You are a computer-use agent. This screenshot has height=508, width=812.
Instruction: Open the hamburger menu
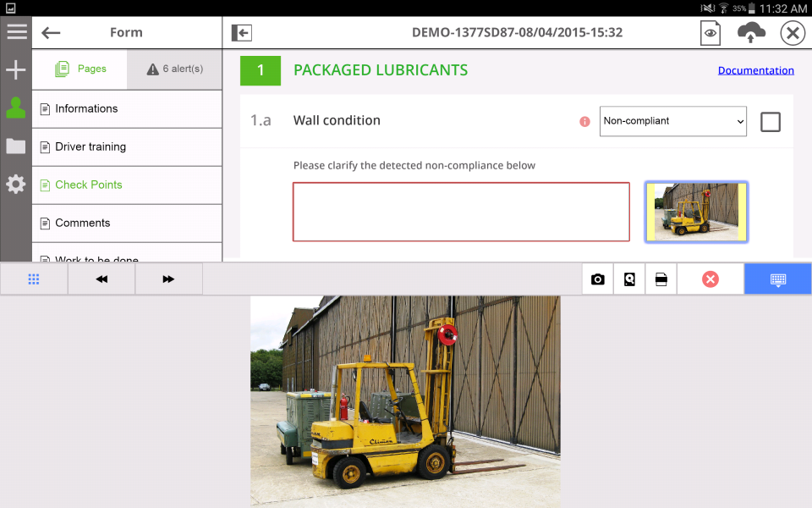tap(16, 32)
